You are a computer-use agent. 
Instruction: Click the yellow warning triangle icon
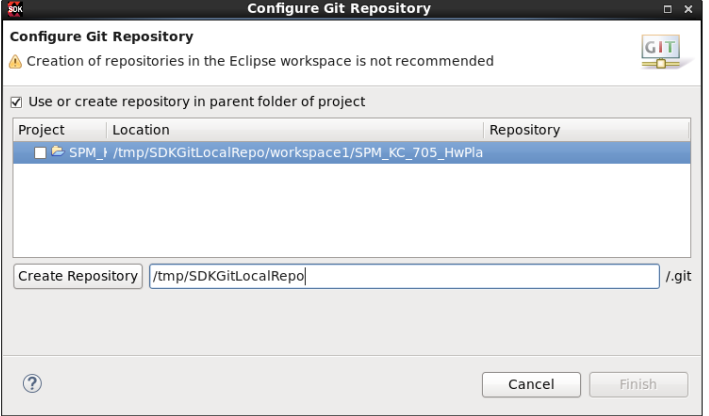pos(15,61)
